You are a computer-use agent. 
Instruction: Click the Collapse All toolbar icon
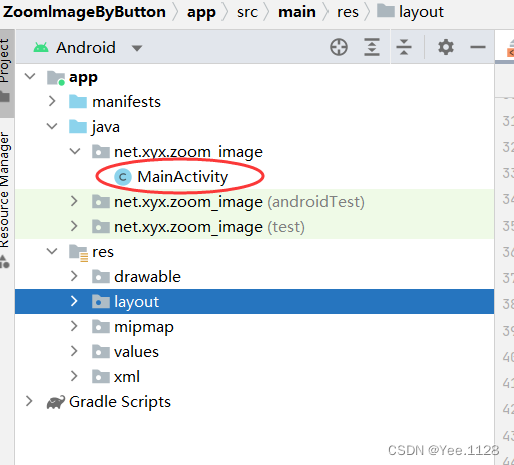click(404, 47)
